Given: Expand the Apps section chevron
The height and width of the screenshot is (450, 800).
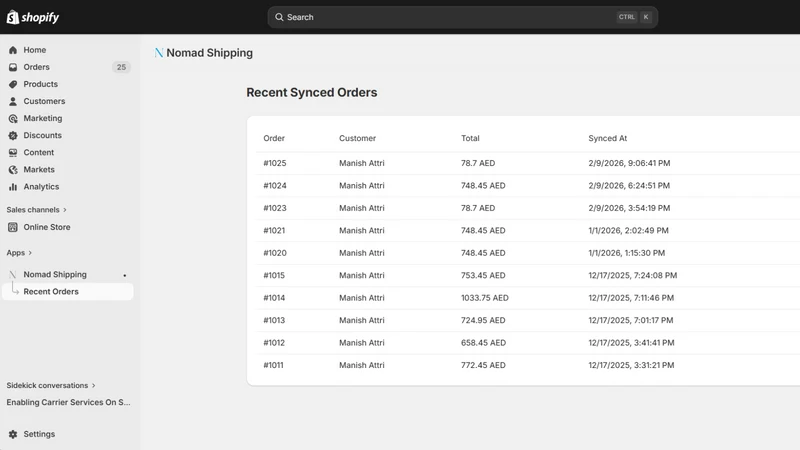Looking at the screenshot, I should pyautogui.click(x=30, y=253).
